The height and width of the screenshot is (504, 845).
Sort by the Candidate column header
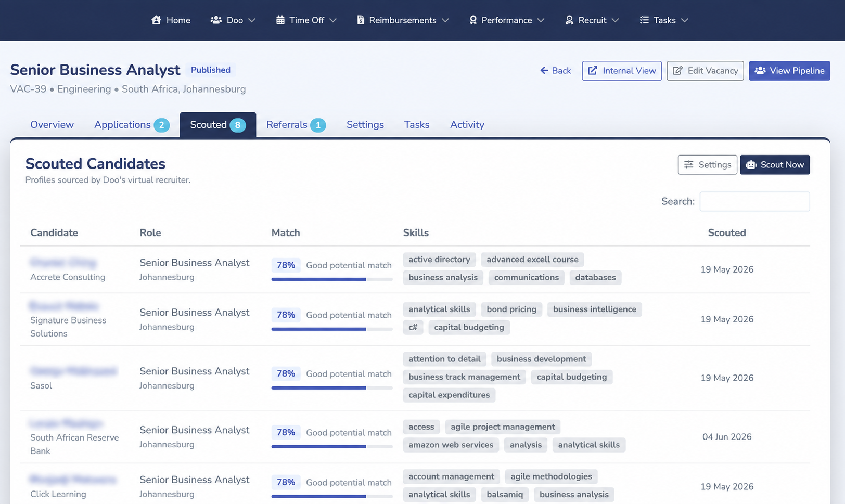54,233
